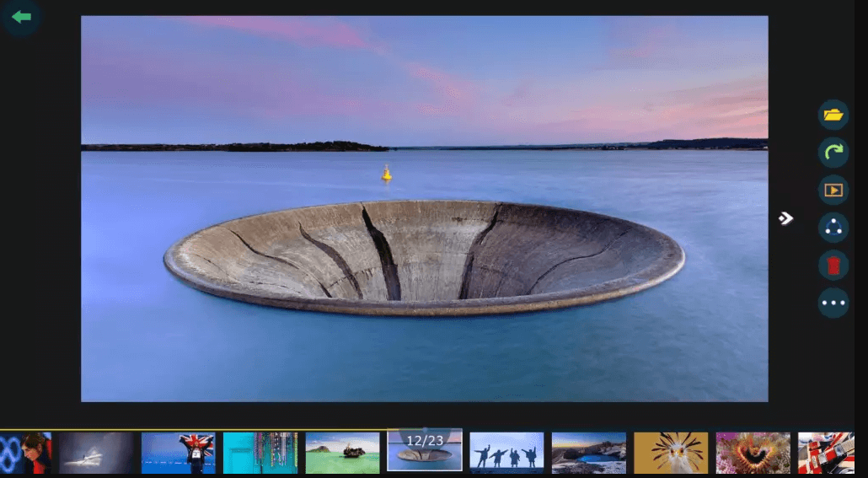Screen dimensions: 868x478
Task: Click the green back arrow
Action: [21, 17]
